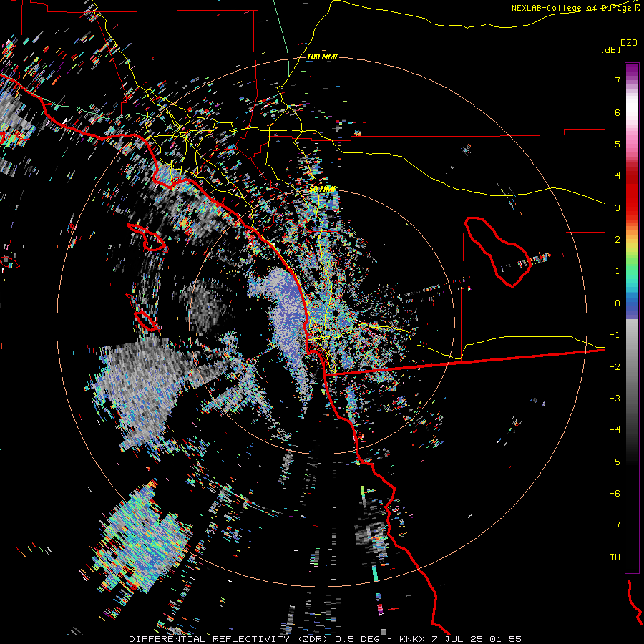This screenshot has height=644, width=644.
Task: Select the 7 dB scale label
Action: coord(618,81)
